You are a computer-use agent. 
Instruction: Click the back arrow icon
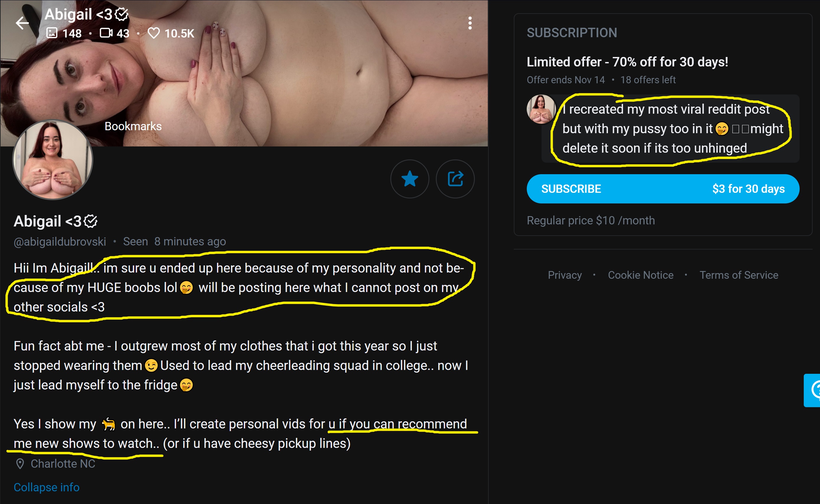click(22, 23)
